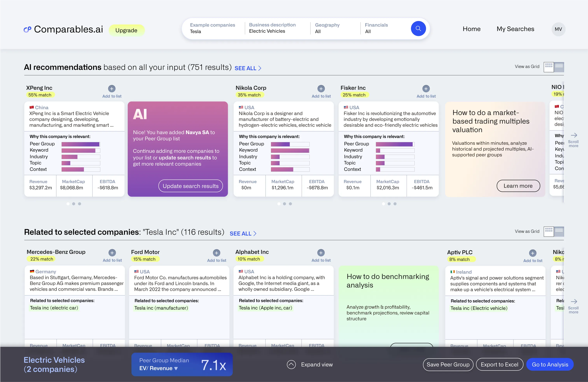Add Ford Motor with plus icon
This screenshot has width=588, height=382.
tap(216, 253)
